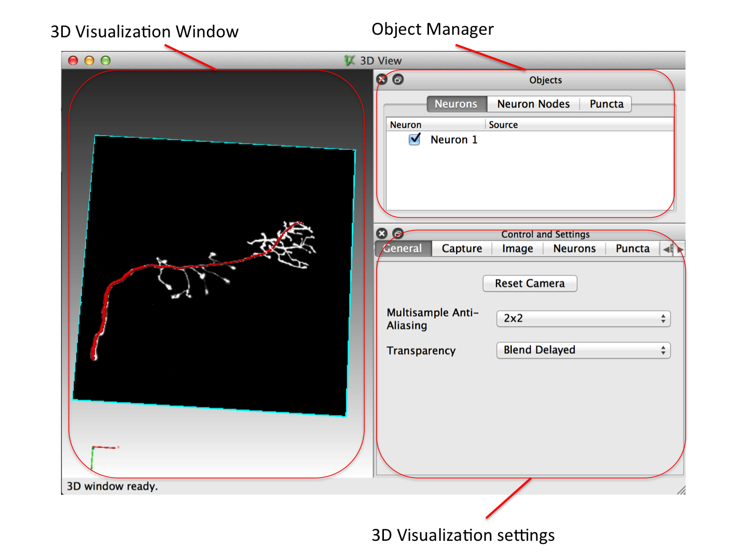Open the Puncta tab in Objects
This screenshot has width=747, height=560.
tap(606, 104)
